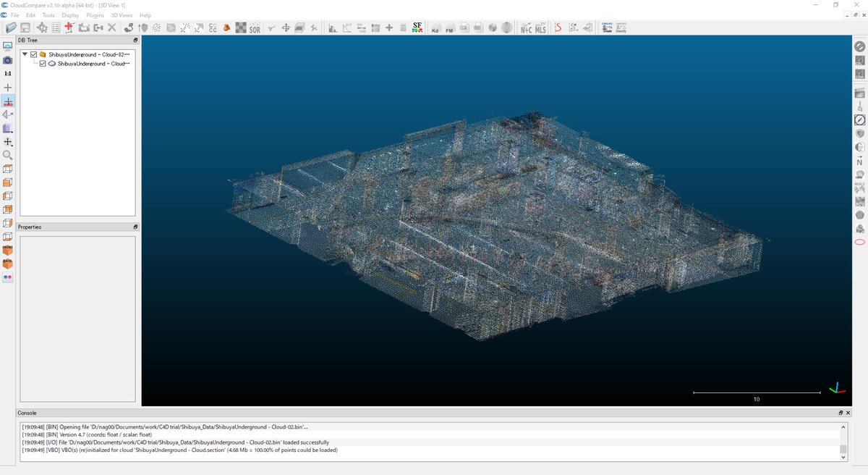
Task: Toggle the child ShibuyaUnderground cloud checkbox
Action: click(43, 64)
